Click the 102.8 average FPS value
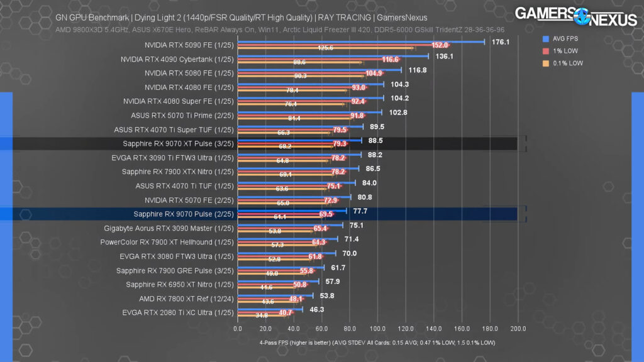This screenshot has height=362, width=644. pyautogui.click(x=398, y=112)
